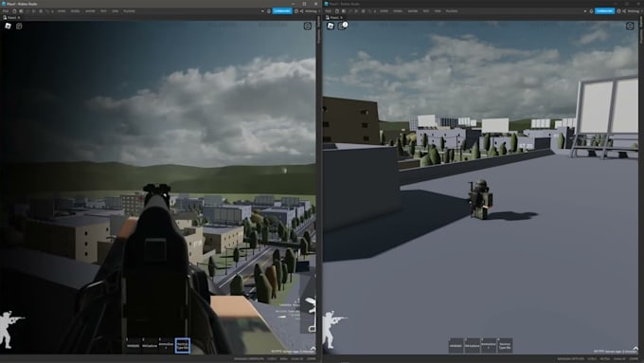Click the play test icon in right toolbar
The height and width of the screenshot is (363, 644).
tap(356, 11)
